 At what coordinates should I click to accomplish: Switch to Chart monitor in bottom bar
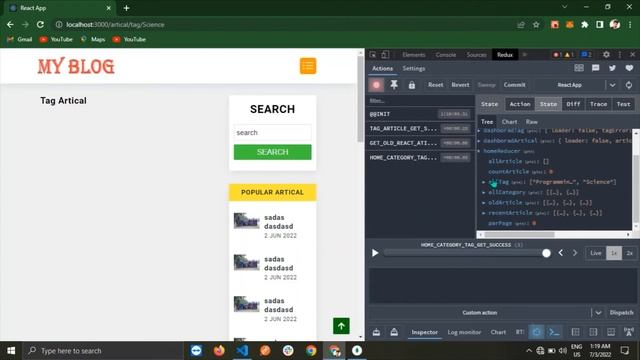tap(498, 332)
